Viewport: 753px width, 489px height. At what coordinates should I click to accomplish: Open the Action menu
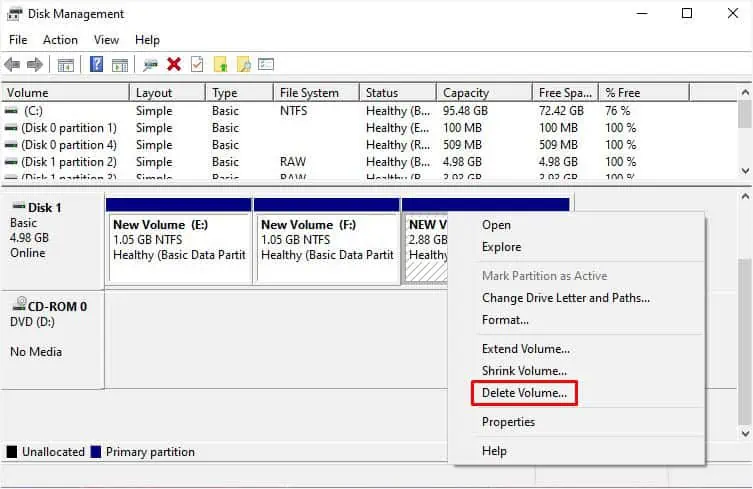point(60,40)
